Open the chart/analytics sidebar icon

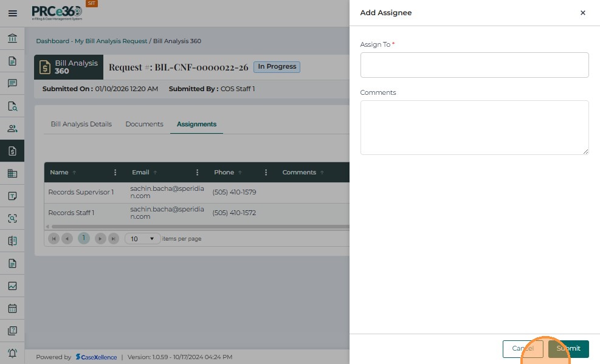click(x=12, y=286)
